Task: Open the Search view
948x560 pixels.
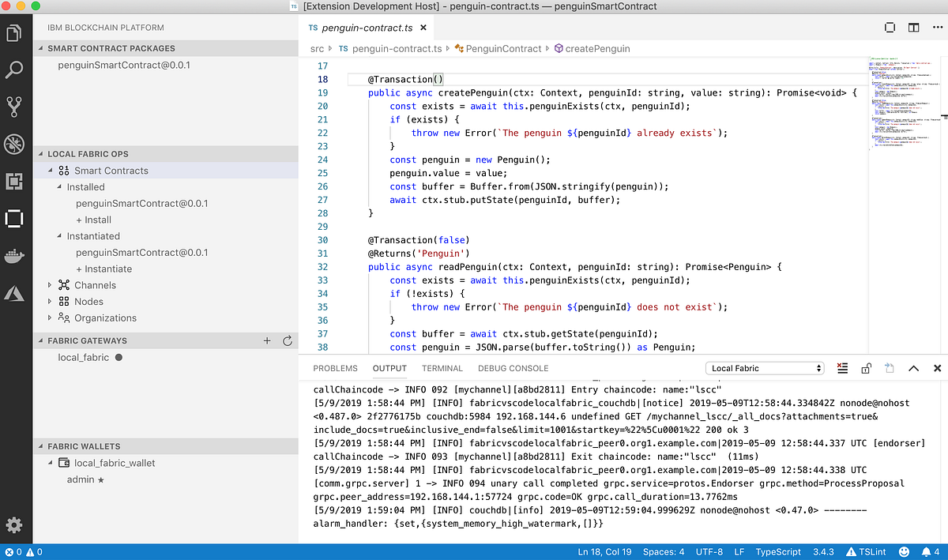Action: coord(14,70)
